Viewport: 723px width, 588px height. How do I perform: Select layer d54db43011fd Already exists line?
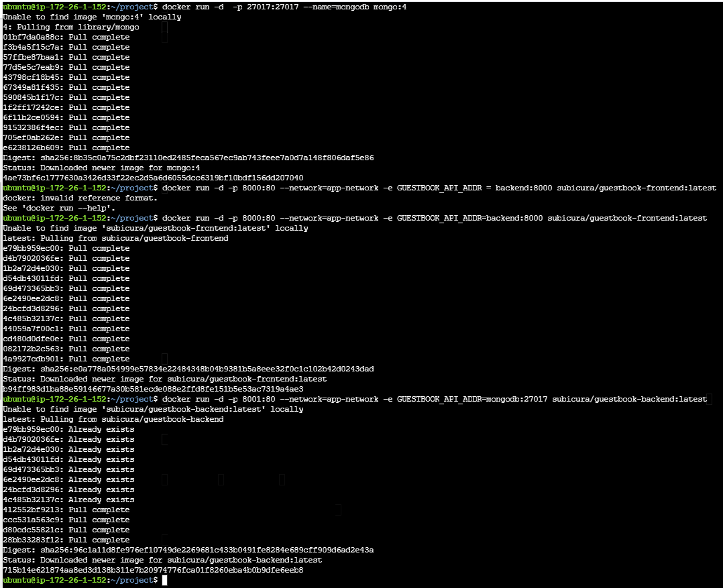pyautogui.click(x=68, y=460)
